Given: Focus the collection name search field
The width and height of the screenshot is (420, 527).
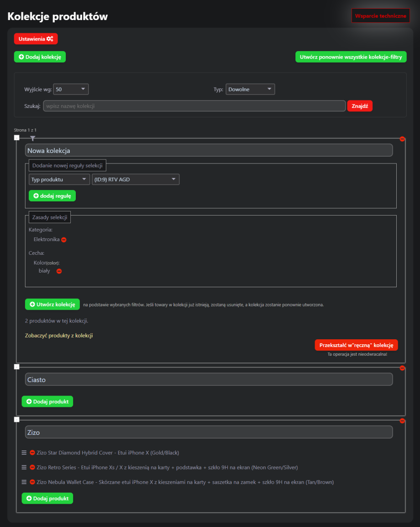Looking at the screenshot, I should [194, 106].
